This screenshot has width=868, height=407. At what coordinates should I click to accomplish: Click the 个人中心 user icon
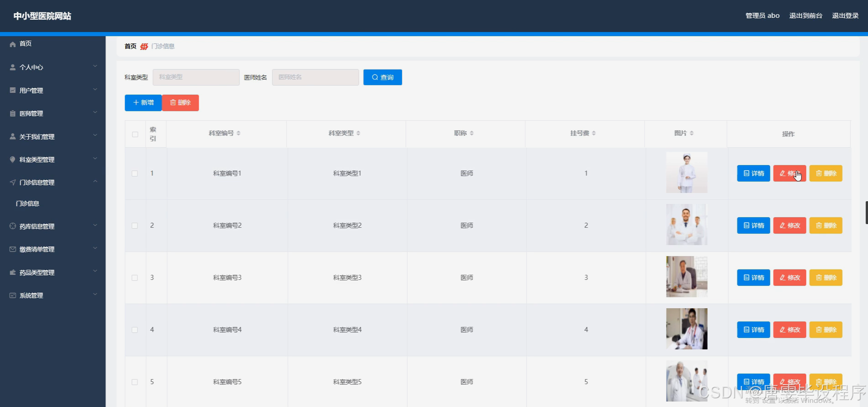tap(13, 67)
